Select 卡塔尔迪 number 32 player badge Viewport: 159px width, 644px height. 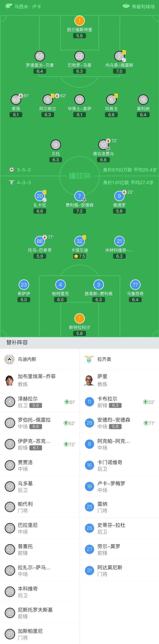pos(79,241)
